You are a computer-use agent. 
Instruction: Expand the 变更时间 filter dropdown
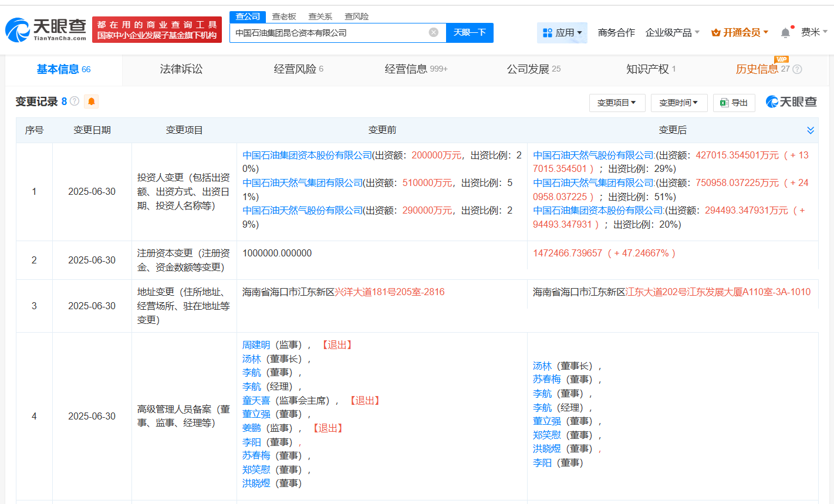[678, 103]
